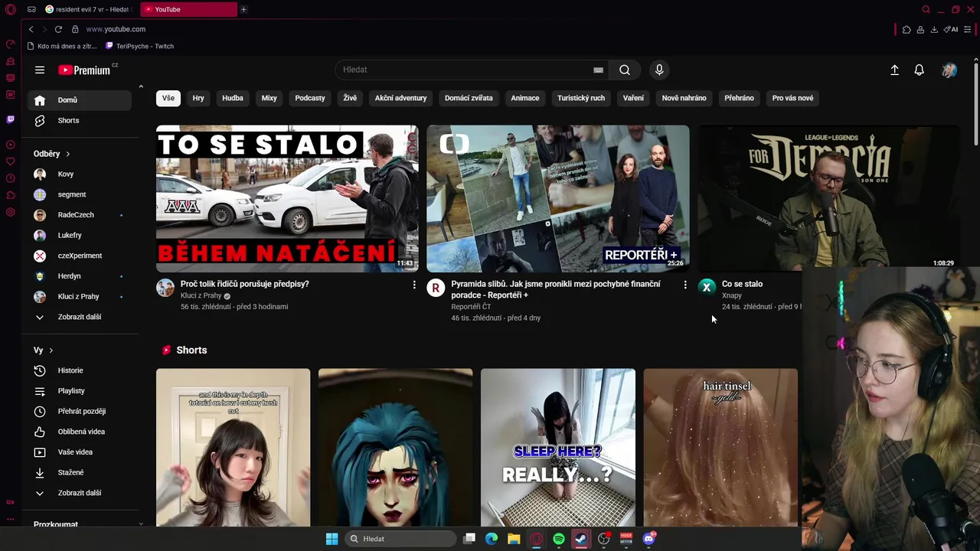This screenshot has height=551, width=980.
Task: Select the Turistický ruch filter chip
Action: (x=581, y=98)
